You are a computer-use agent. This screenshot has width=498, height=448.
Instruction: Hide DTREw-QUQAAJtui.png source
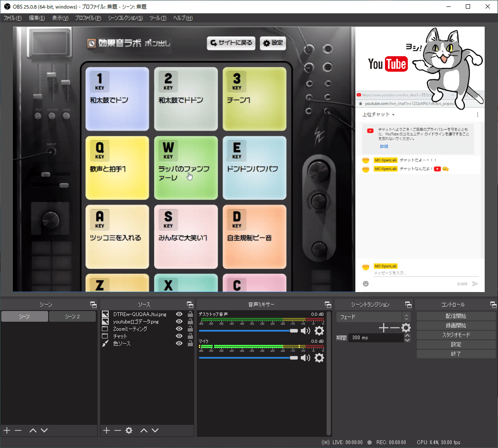tap(179, 314)
